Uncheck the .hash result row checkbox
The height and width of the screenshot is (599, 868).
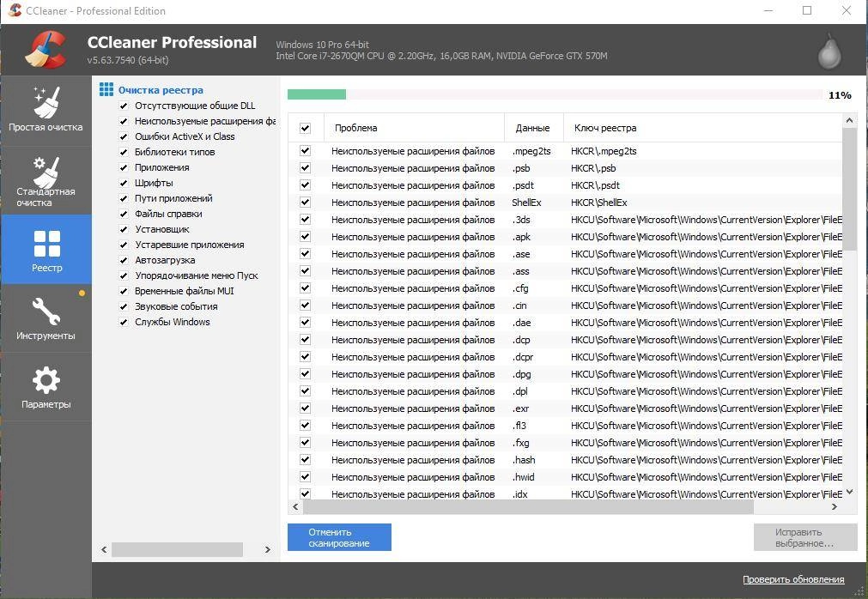[305, 459]
